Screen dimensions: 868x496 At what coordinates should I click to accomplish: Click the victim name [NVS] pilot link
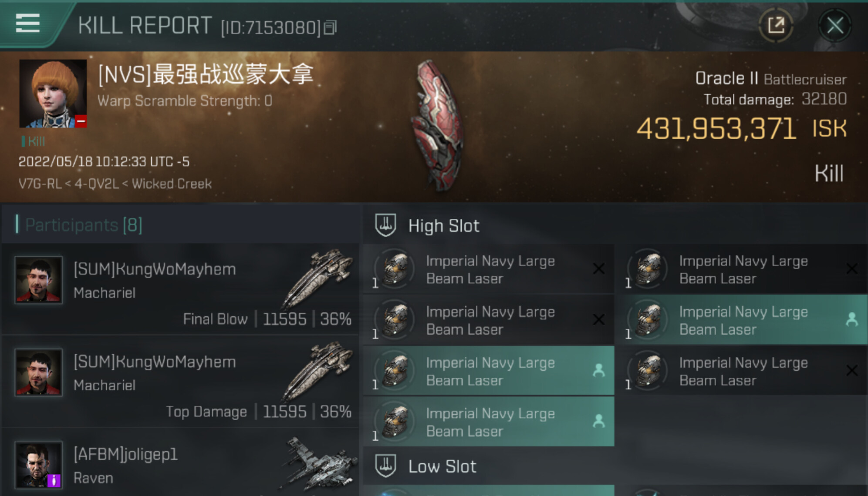[206, 74]
